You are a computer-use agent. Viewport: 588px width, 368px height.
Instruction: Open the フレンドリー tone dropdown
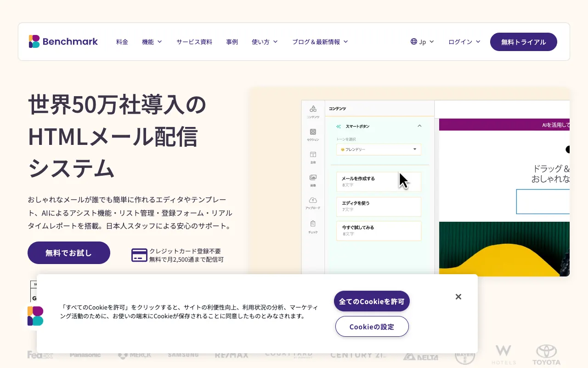point(379,149)
